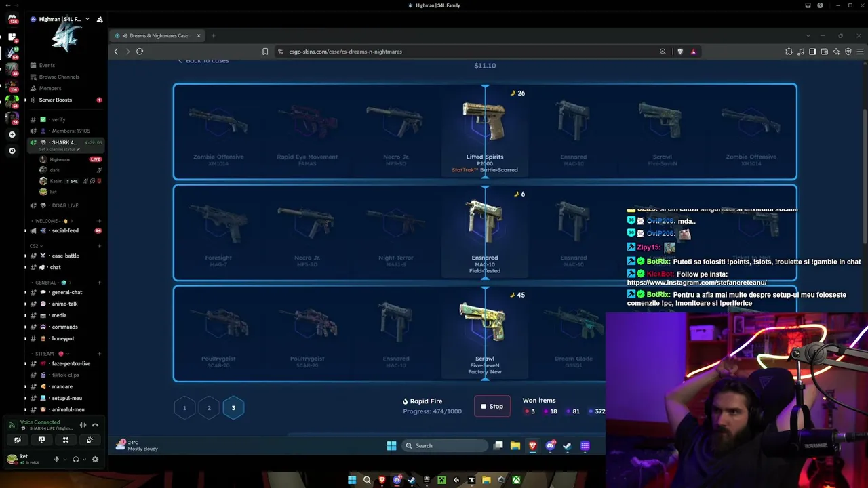
Task: Disconnect from the voice channel
Action: point(95,425)
